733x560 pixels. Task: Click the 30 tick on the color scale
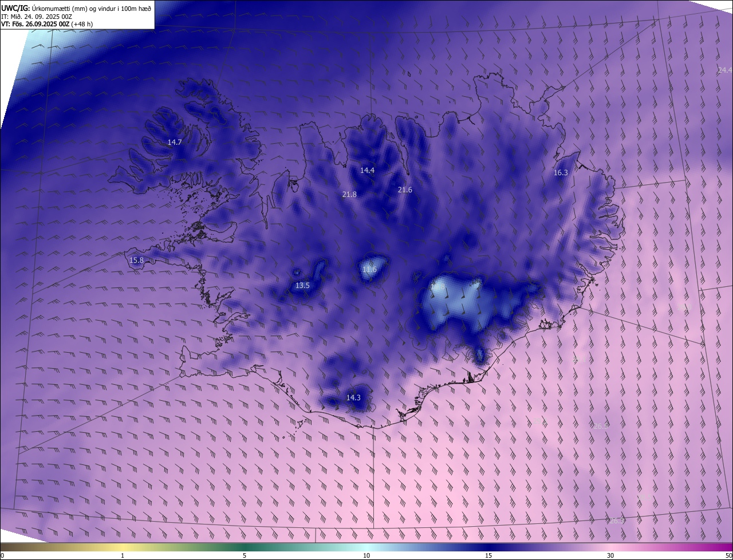click(610, 555)
